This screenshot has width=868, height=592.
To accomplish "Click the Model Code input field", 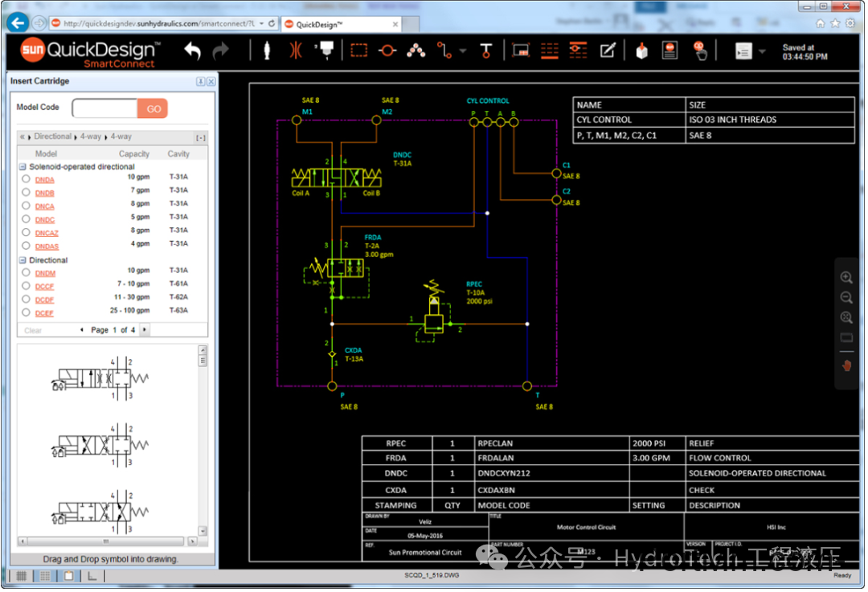I will [104, 108].
